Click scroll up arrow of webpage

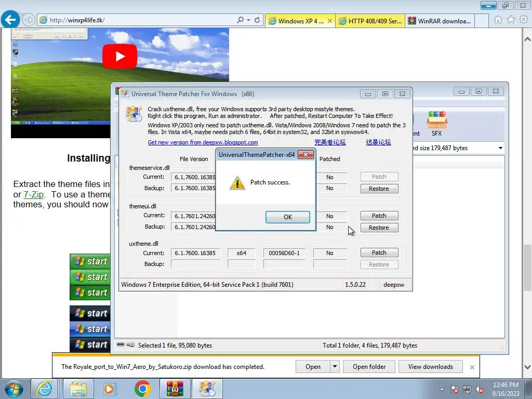pyautogui.click(x=527, y=39)
